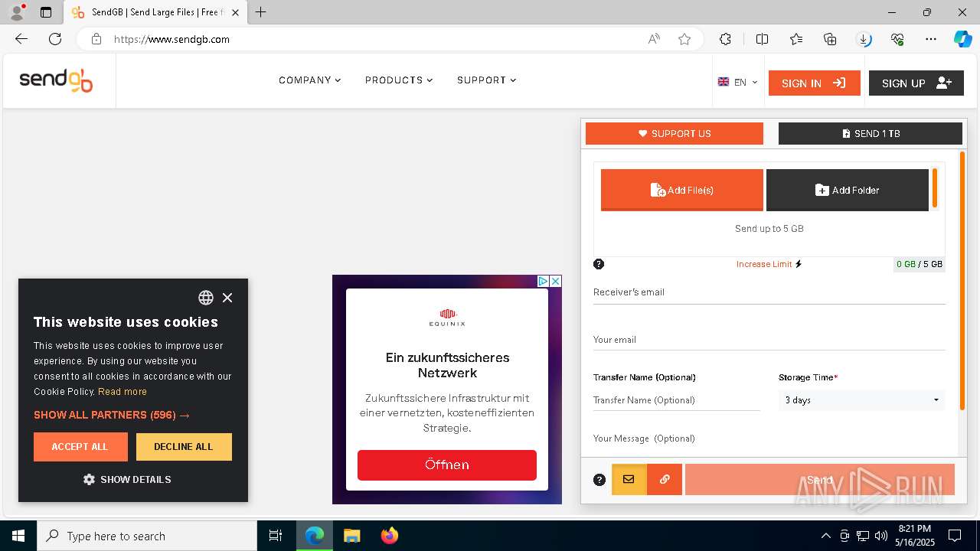The image size is (980, 551).
Task: Open the Storage Time 3 days dropdown
Action: pos(861,400)
